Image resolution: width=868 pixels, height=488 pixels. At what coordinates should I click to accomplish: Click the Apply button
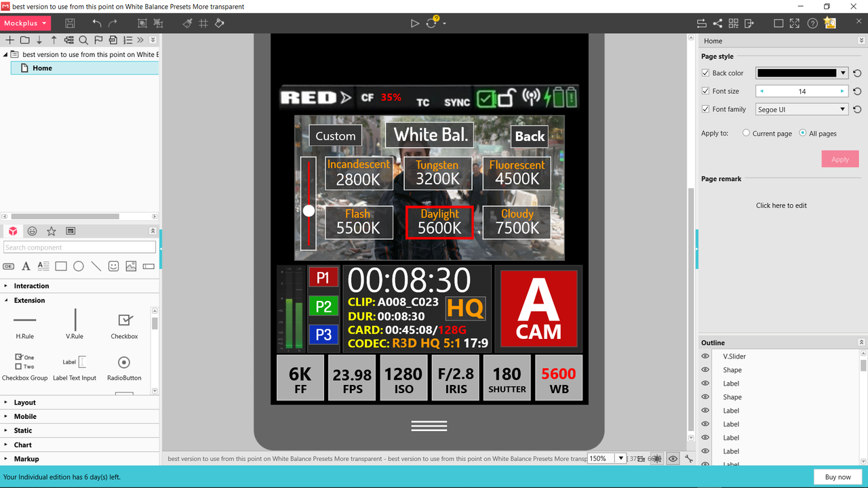point(840,159)
